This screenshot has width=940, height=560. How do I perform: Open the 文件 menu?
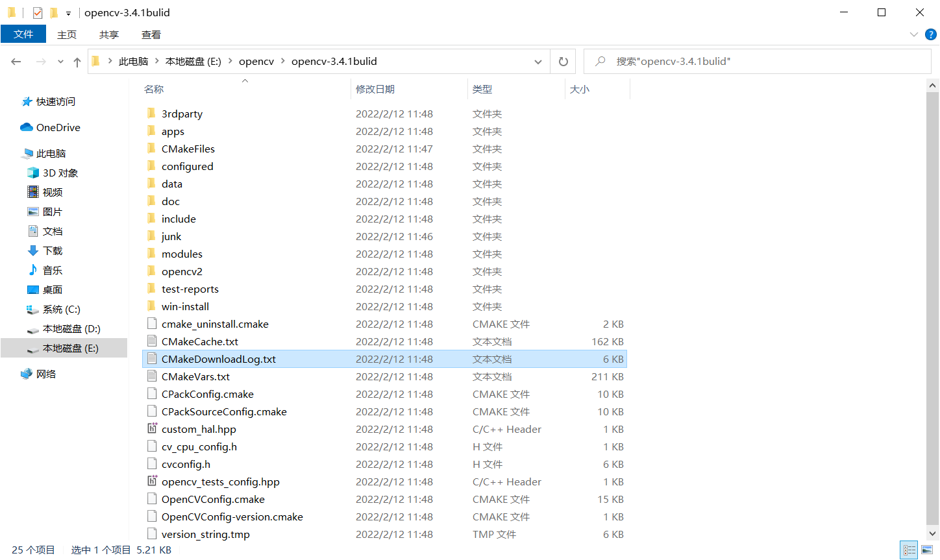[x=23, y=34]
